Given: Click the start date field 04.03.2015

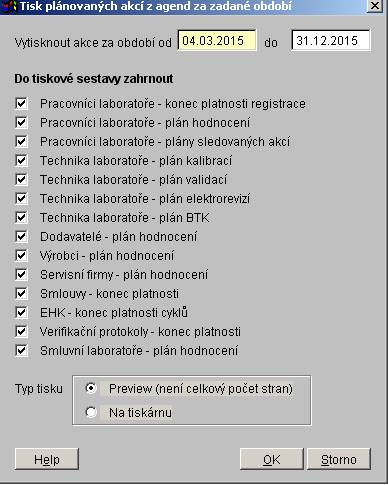Looking at the screenshot, I should click(x=217, y=40).
